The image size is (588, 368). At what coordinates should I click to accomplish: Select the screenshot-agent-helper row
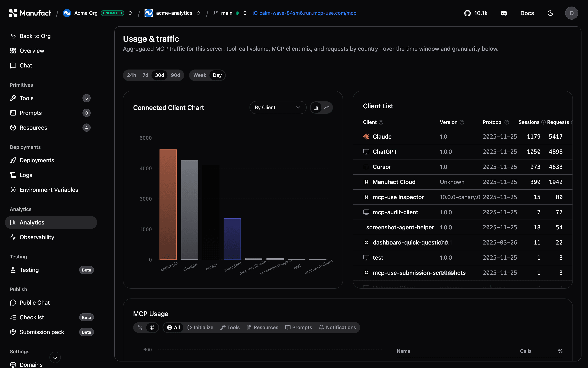coord(463,227)
